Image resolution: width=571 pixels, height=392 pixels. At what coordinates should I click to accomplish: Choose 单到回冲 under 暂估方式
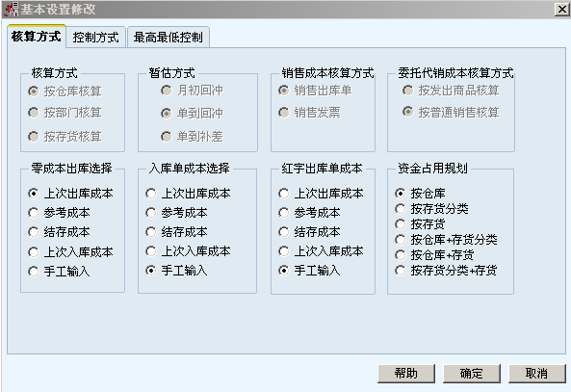tap(193, 114)
